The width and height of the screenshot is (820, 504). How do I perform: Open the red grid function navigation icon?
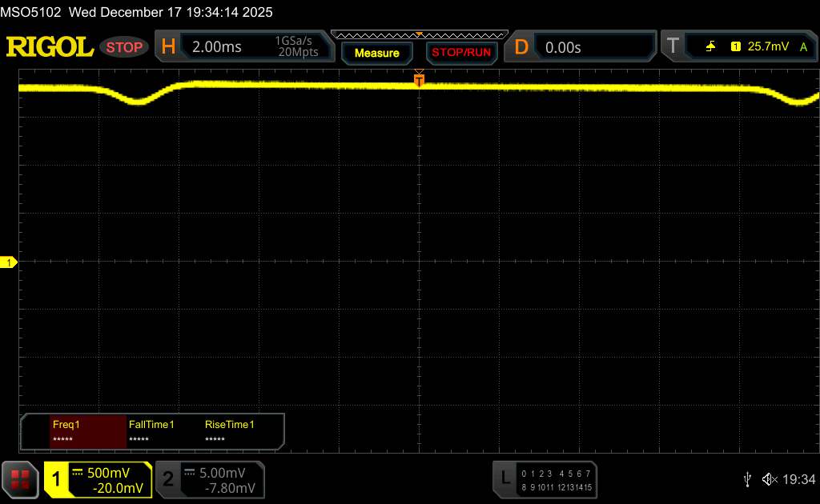(20, 479)
